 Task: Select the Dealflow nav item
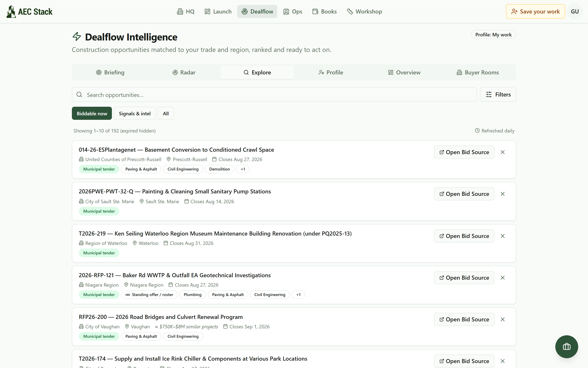(257, 11)
